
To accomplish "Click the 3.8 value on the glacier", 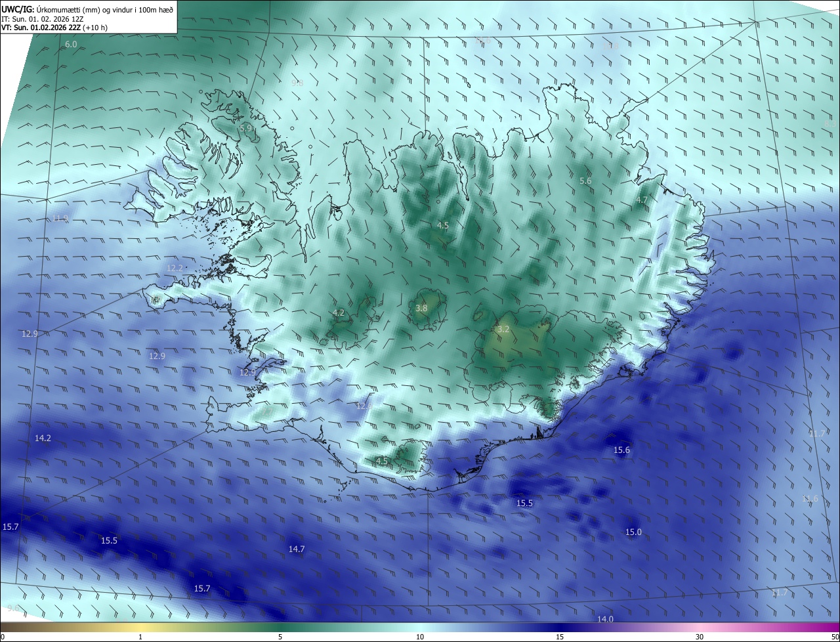I will pos(422,308).
